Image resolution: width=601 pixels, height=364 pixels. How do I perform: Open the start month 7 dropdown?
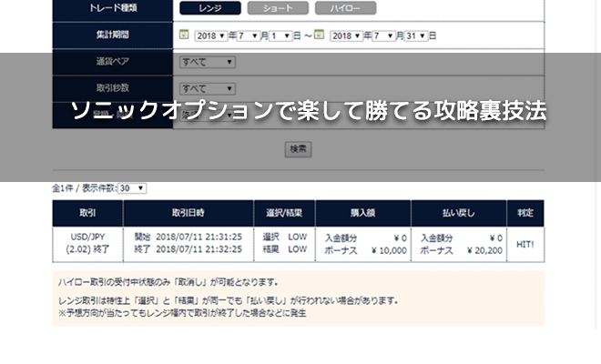click(249, 36)
